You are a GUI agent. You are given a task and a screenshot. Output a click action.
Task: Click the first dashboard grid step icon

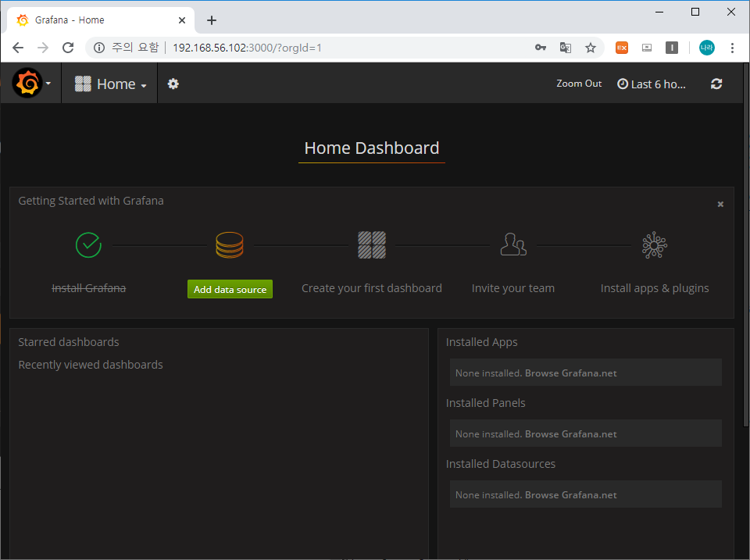372,244
